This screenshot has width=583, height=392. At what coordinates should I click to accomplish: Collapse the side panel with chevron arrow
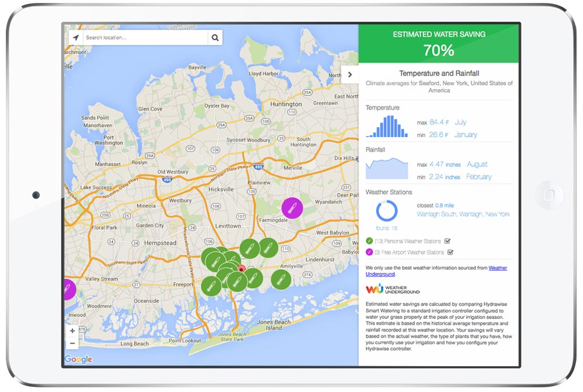coord(350,74)
